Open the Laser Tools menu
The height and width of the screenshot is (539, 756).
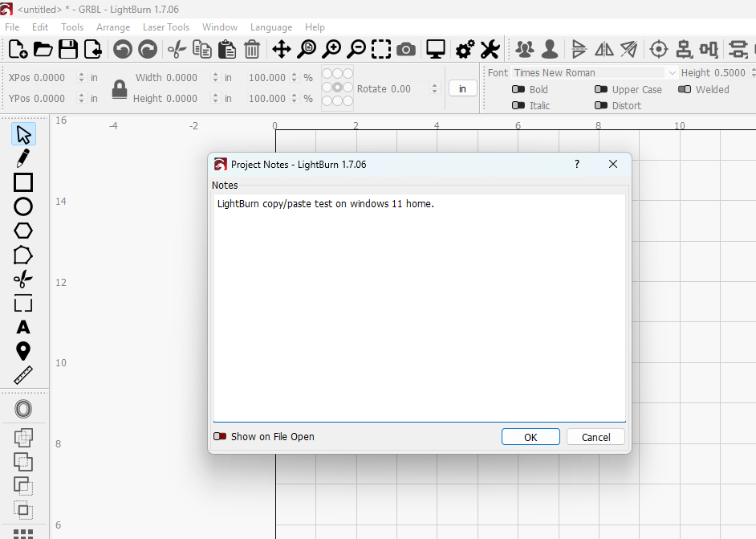(x=166, y=27)
